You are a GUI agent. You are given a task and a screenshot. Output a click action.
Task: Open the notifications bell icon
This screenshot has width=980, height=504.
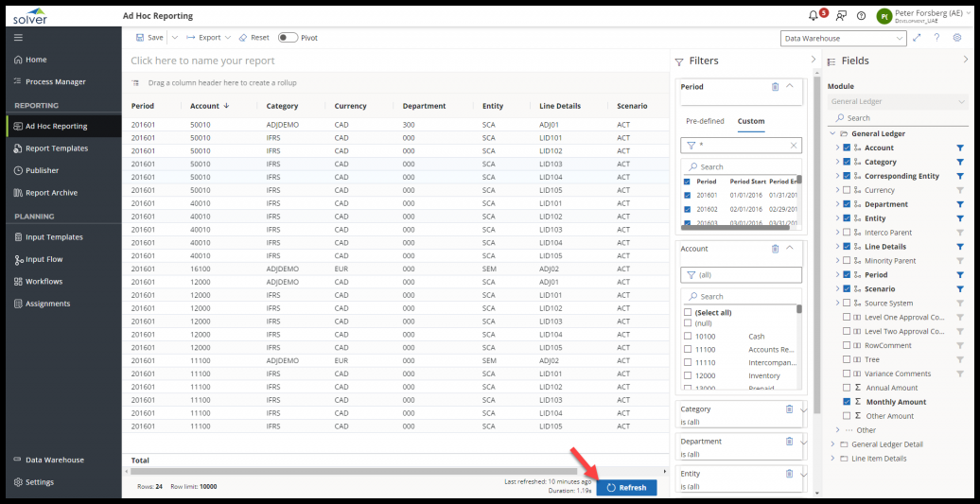[x=813, y=16]
